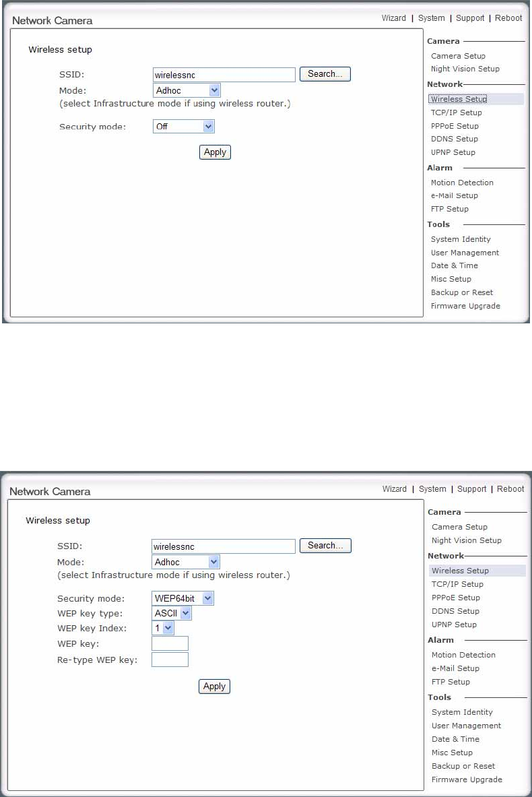Image resolution: width=532 pixels, height=797 pixels.
Task: Click the WEP key input field
Action: (170, 643)
